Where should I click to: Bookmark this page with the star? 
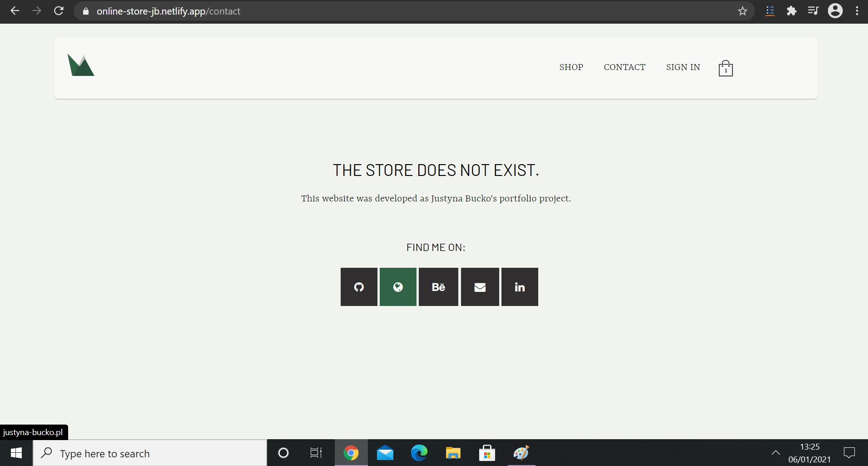coord(743,11)
